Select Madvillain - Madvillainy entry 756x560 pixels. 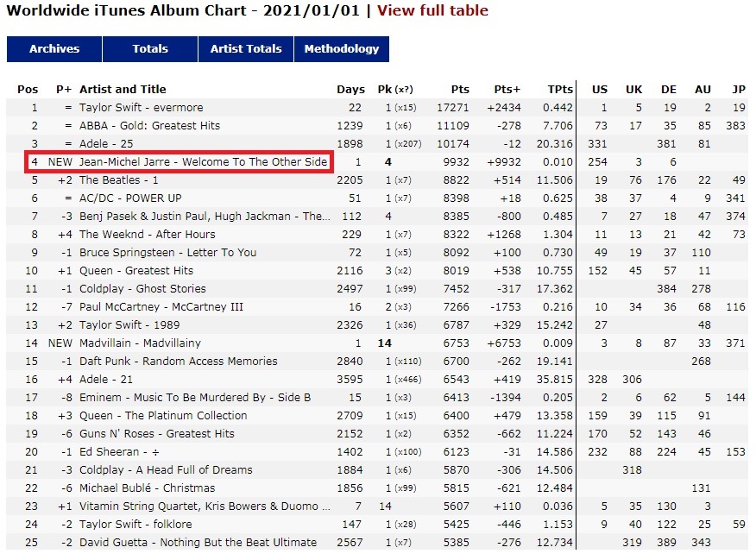pyautogui.click(x=140, y=343)
